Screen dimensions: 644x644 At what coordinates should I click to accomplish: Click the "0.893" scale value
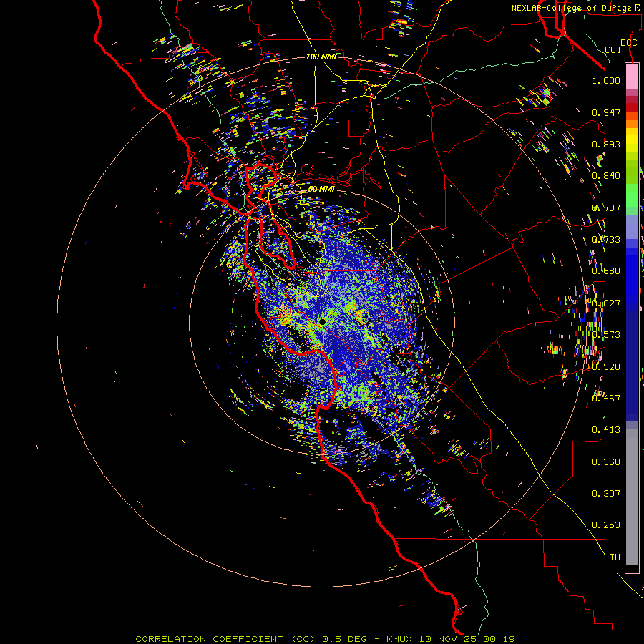pos(606,144)
